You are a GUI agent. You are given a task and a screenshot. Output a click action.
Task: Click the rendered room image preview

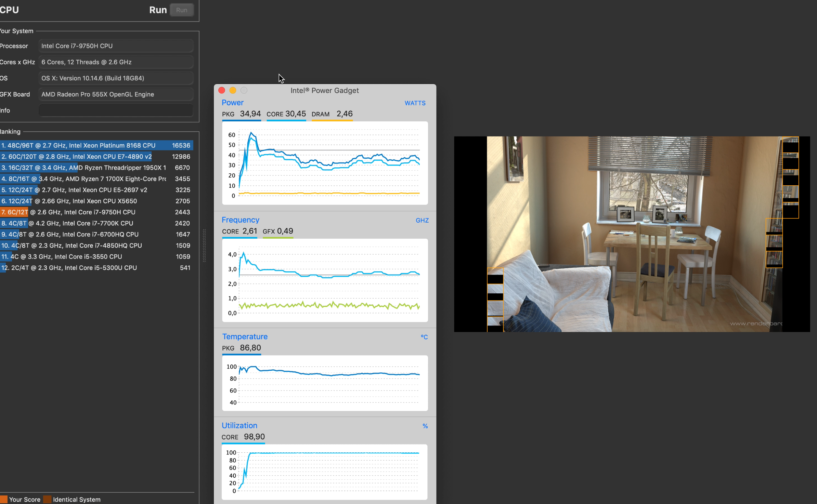[x=632, y=234]
